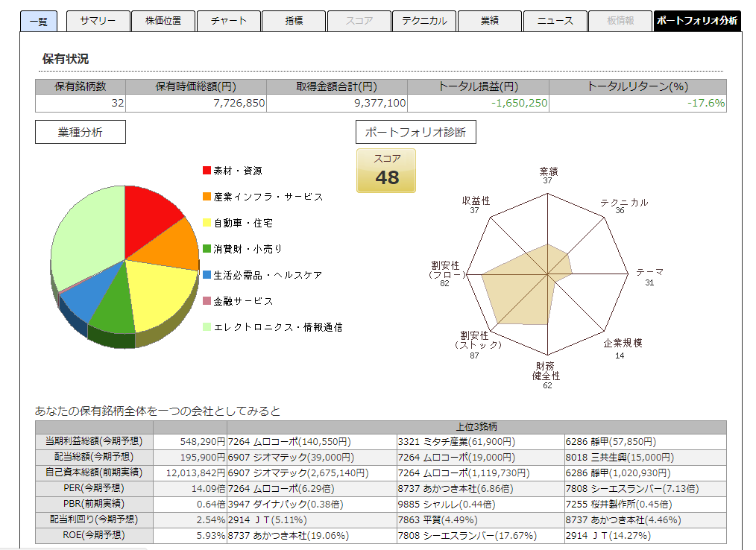
Task: Click 3947 ダイナパック(0.38倍) cell
Action: point(312,505)
